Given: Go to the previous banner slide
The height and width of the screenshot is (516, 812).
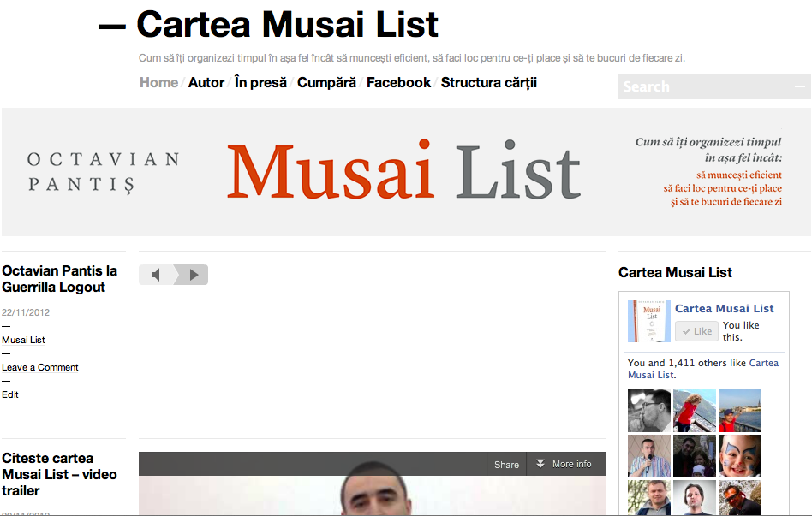Looking at the screenshot, I should (x=155, y=275).
